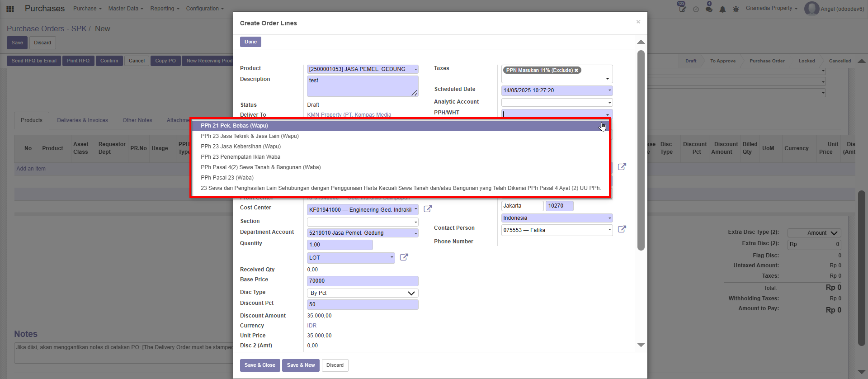
Task: Click the Extra Disc (2) Rp field
Action: pos(814,244)
